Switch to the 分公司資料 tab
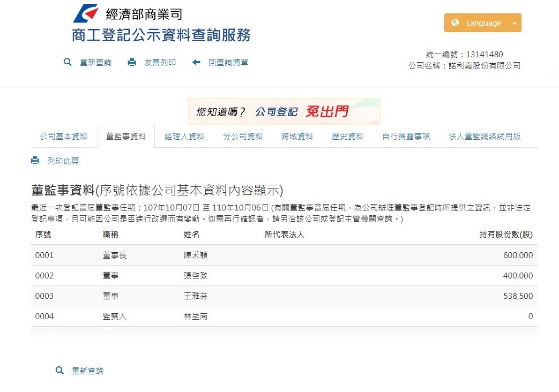The image size is (559, 392). click(243, 136)
